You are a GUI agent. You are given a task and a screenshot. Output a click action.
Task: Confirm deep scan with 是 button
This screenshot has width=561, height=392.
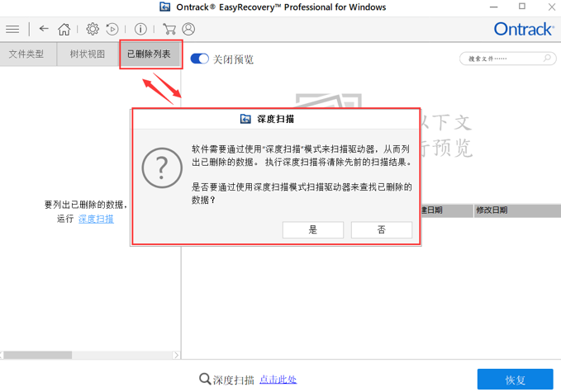(x=313, y=229)
